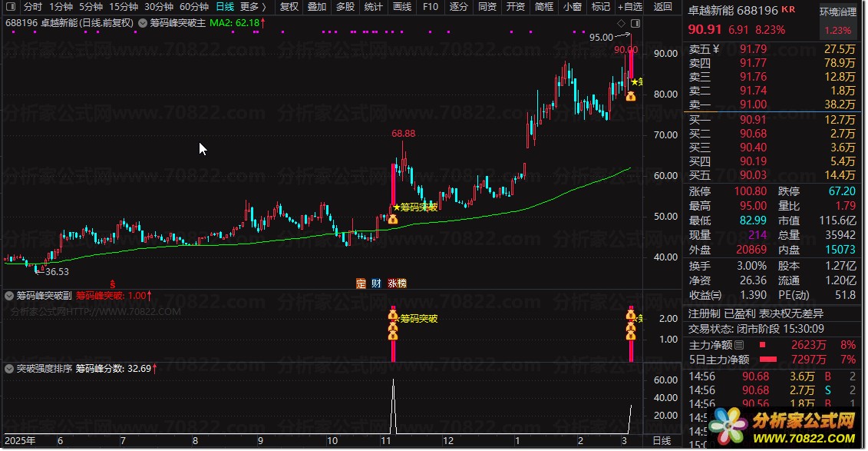Expand the 筹码峰突破副 indicator menu
The image size is (868, 451).
9,296
